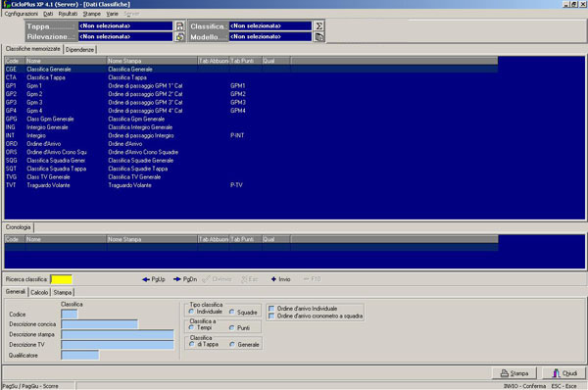This screenshot has height=390, width=588.
Task: Open the Tappa selection field
Action: (125, 25)
